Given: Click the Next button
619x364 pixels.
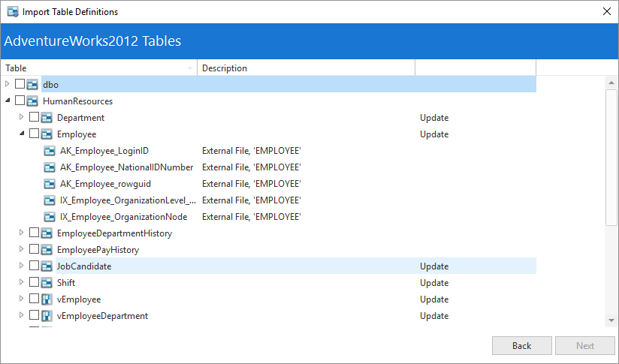Looking at the screenshot, I should (584, 346).
